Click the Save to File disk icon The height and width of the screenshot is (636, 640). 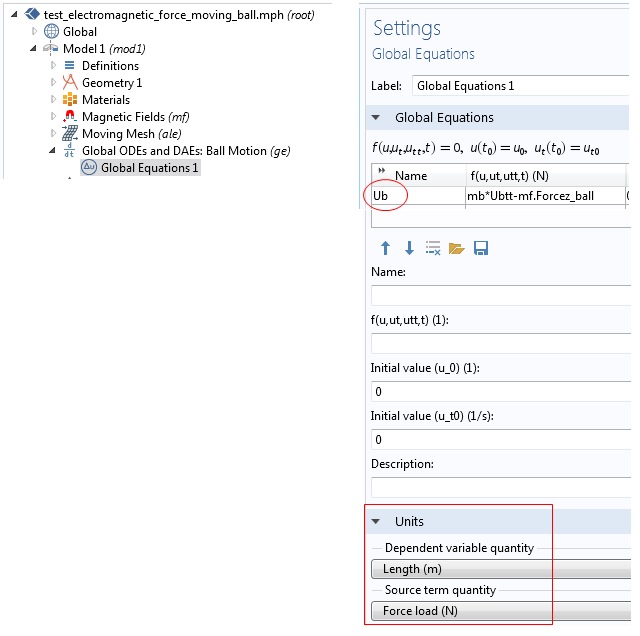tap(481, 248)
